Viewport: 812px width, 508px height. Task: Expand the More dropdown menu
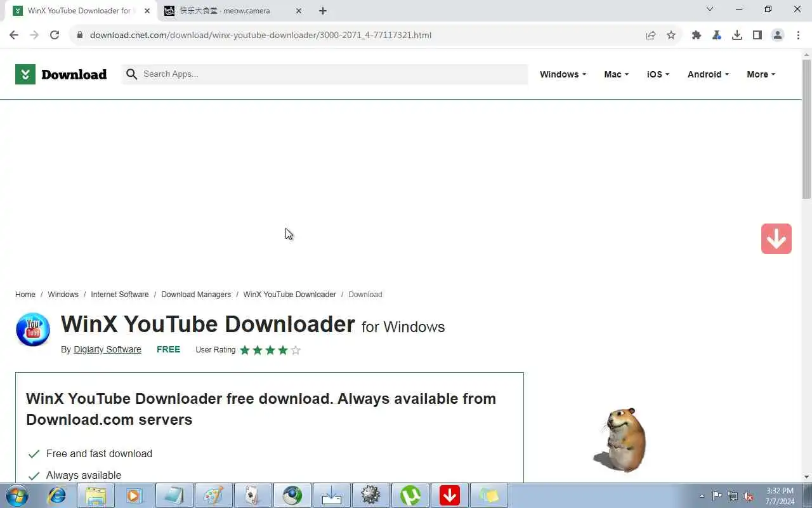pyautogui.click(x=761, y=74)
